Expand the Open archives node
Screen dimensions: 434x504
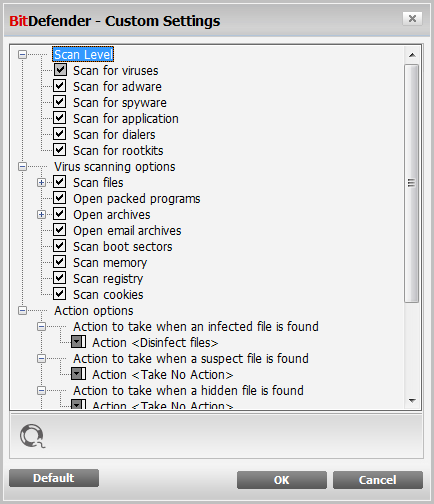click(41, 214)
